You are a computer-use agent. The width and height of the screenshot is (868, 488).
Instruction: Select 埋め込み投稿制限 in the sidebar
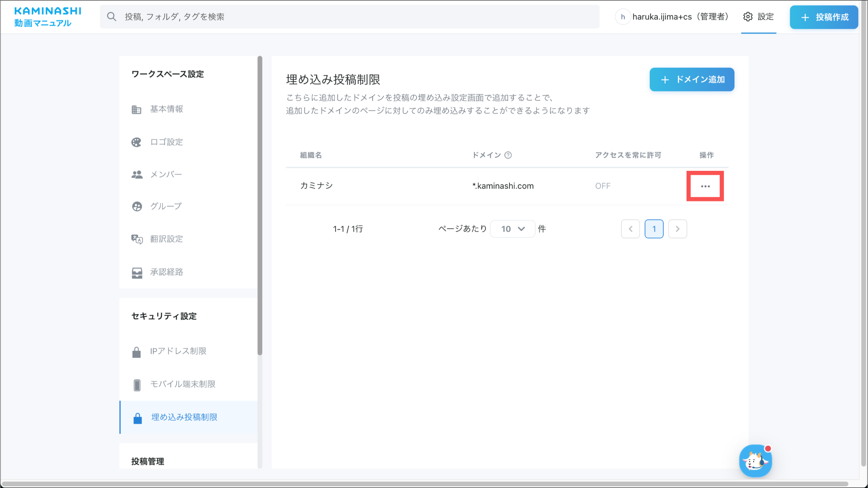tap(184, 417)
